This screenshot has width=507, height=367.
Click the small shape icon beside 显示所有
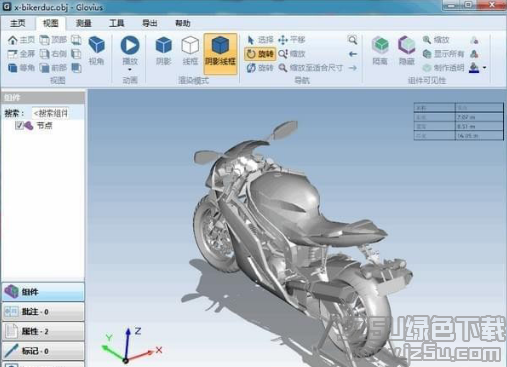(474, 54)
